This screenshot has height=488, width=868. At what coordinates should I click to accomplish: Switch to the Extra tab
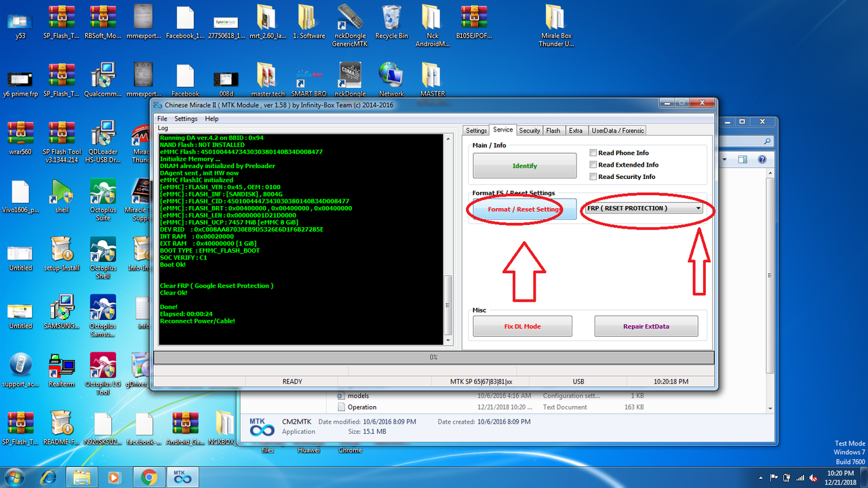576,130
